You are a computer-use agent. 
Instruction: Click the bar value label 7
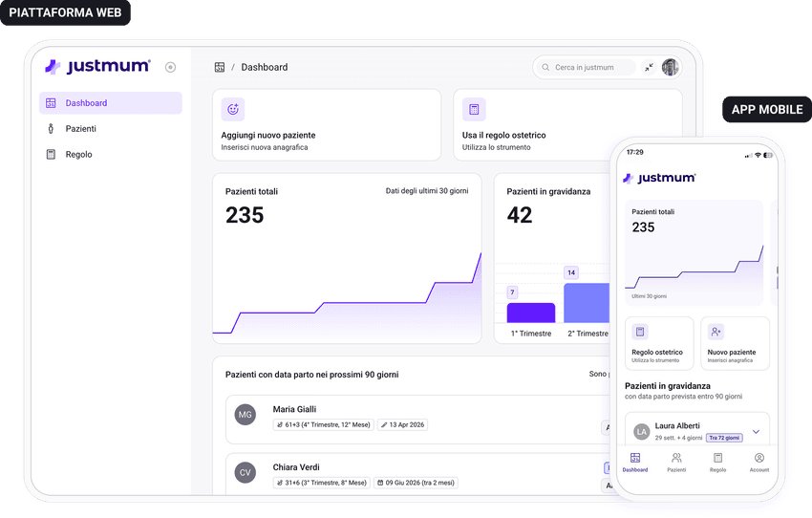pyautogui.click(x=512, y=292)
